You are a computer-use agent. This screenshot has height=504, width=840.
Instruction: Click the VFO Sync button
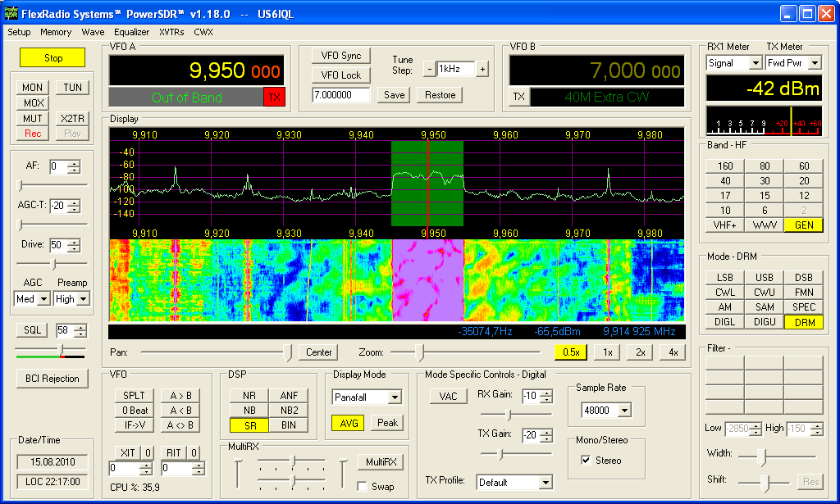pyautogui.click(x=340, y=55)
